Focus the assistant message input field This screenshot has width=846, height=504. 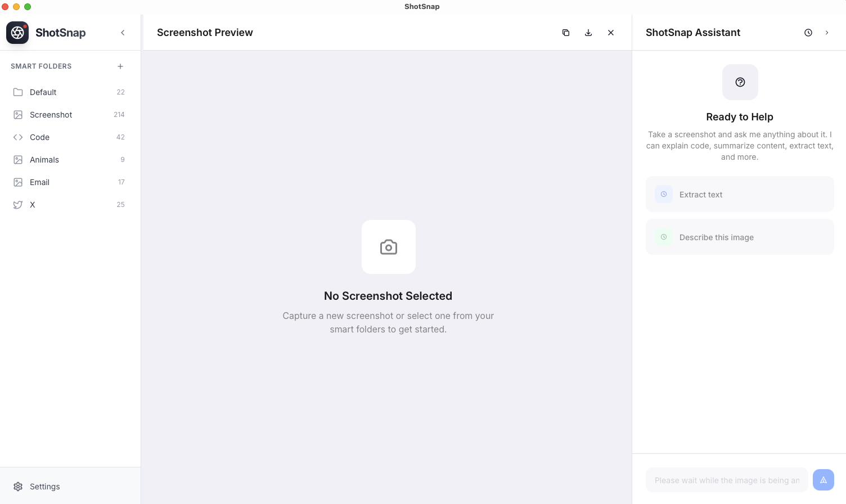727,480
